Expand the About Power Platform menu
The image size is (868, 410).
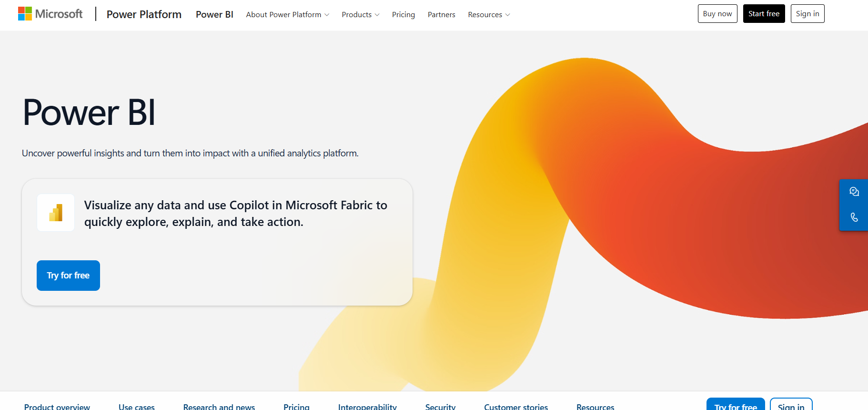(287, 15)
